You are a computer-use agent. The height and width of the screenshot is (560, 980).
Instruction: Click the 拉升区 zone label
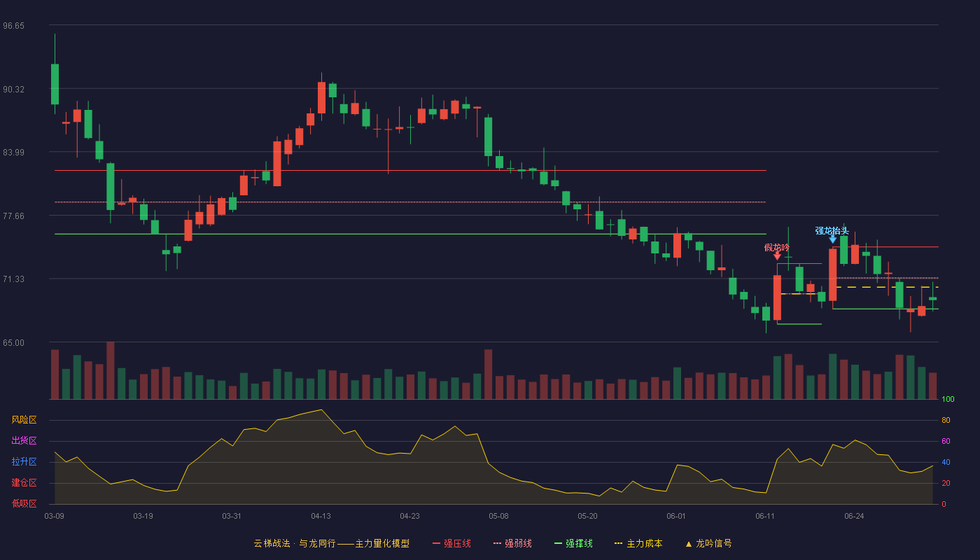point(24,462)
